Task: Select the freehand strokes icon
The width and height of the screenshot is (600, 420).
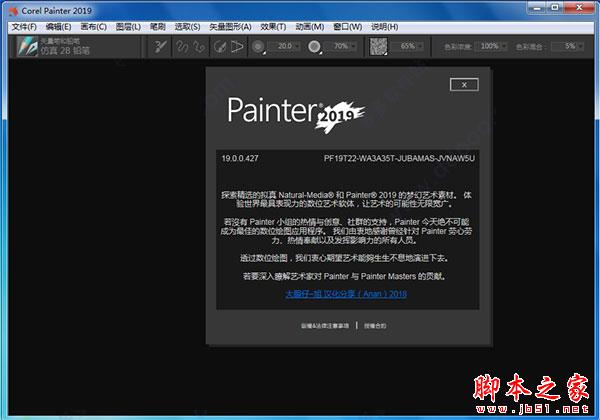Action: (x=182, y=47)
